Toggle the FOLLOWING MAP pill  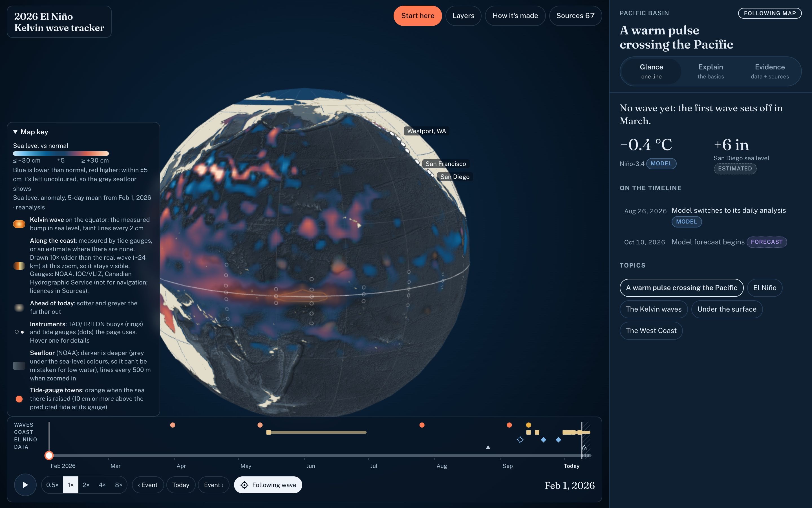[770, 13]
